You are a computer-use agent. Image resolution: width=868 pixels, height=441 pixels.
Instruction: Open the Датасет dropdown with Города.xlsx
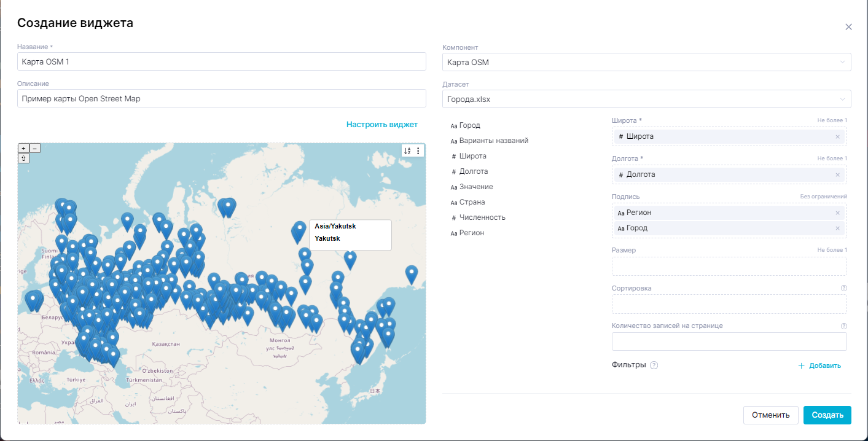tap(646, 99)
